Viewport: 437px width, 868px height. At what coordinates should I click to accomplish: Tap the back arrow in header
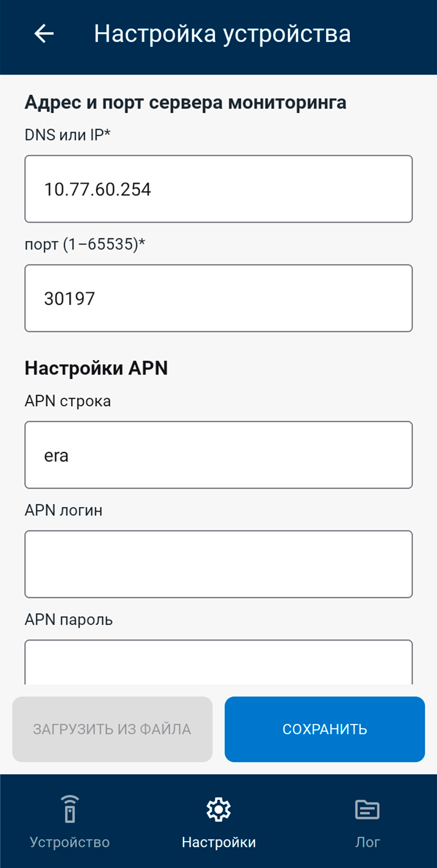coord(44,34)
